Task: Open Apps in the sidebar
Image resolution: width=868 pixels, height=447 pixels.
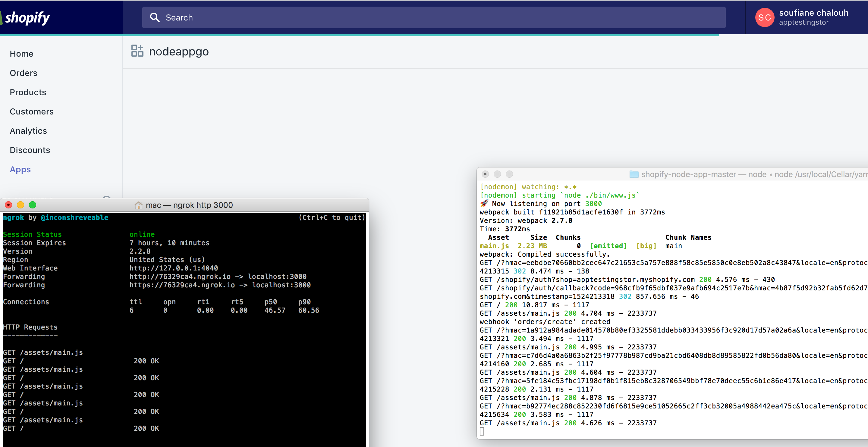Action: pos(20,170)
